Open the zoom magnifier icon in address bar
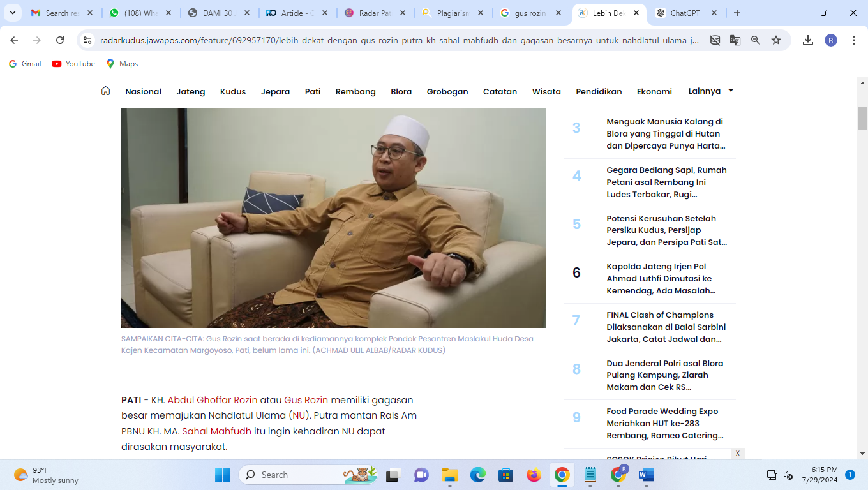The width and height of the screenshot is (868, 490). click(756, 40)
